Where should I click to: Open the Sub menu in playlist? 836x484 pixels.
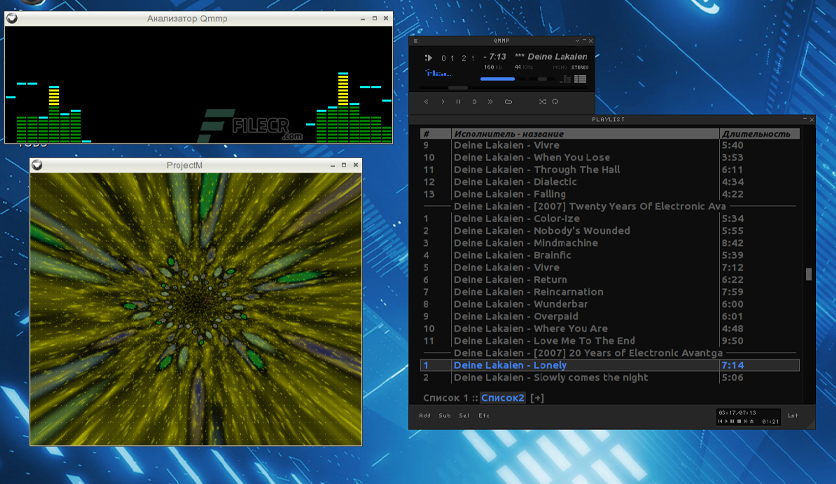click(x=445, y=415)
